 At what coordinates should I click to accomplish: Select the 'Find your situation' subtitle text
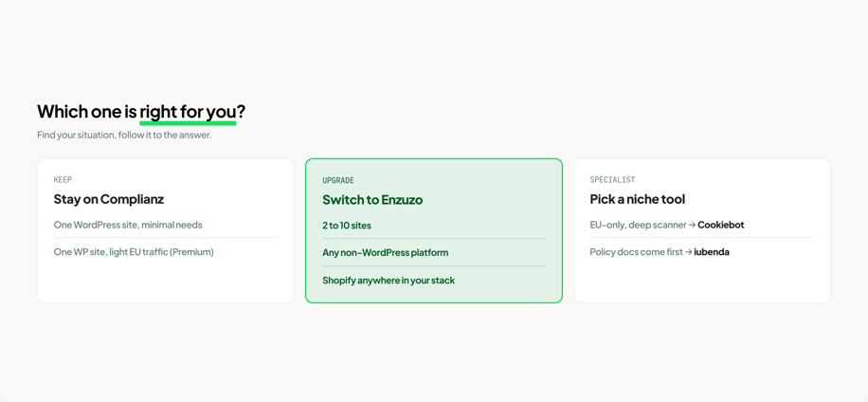tap(124, 136)
